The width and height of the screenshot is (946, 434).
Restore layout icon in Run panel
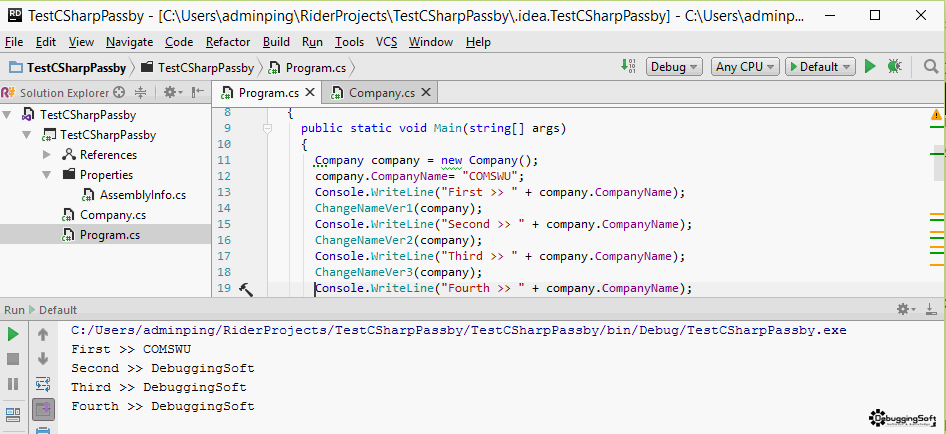pyautogui.click(x=13, y=413)
